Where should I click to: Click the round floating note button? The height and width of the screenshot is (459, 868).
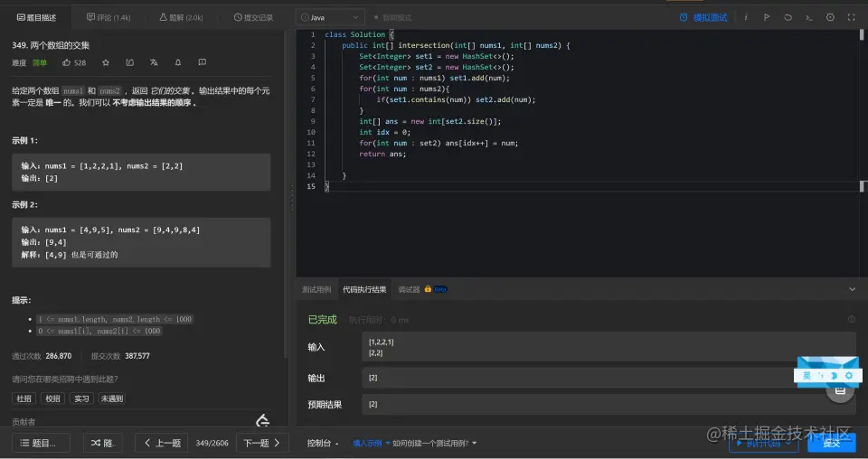(840, 389)
